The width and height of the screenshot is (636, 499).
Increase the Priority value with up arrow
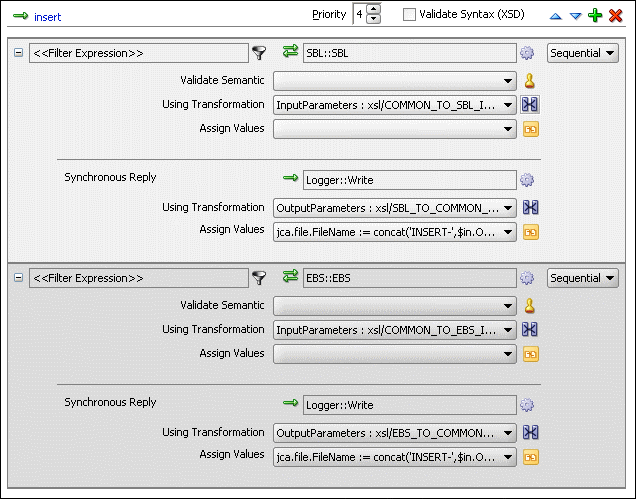tap(373, 9)
